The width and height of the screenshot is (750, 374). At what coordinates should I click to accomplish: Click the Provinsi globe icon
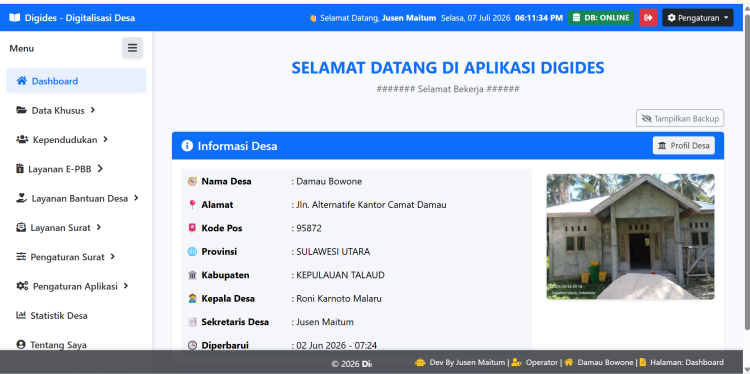tap(192, 252)
